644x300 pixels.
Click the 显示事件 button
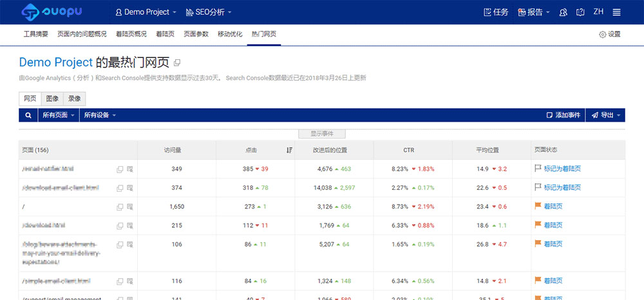pyautogui.click(x=322, y=134)
